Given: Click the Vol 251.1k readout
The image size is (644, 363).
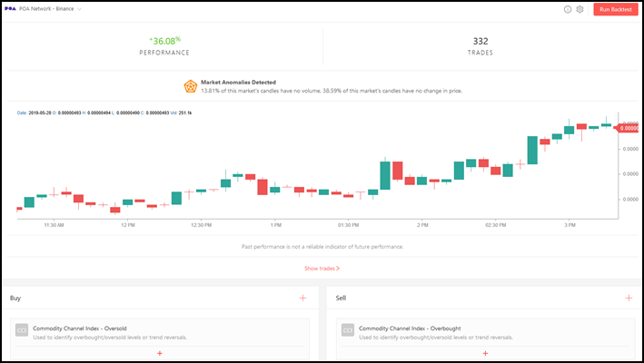Looking at the screenshot, I should point(181,113).
